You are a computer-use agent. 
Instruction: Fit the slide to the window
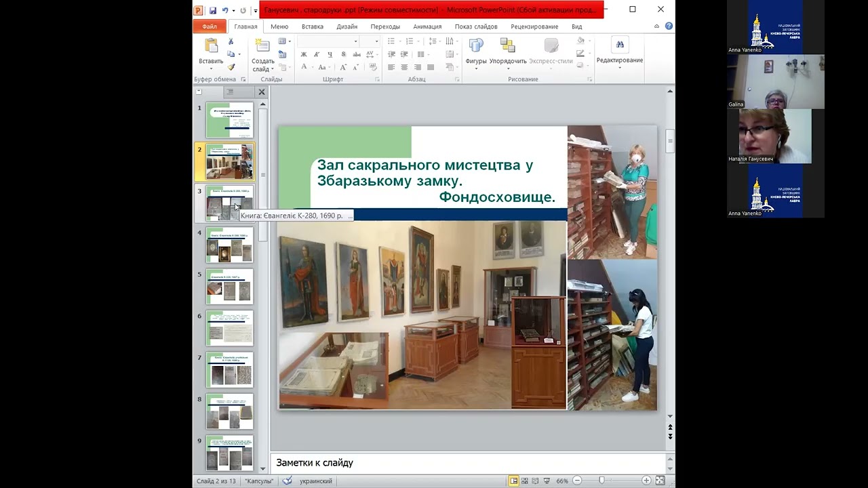[660, 481]
